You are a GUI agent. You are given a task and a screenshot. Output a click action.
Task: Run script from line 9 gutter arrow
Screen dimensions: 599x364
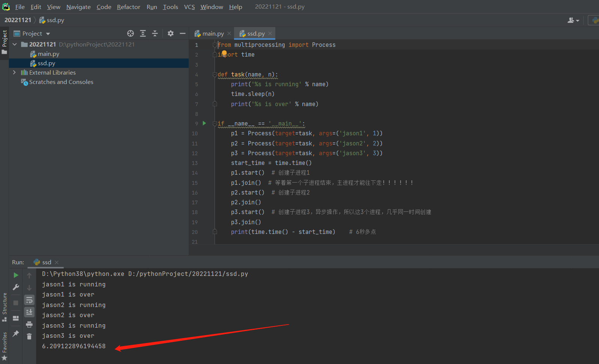(204, 123)
